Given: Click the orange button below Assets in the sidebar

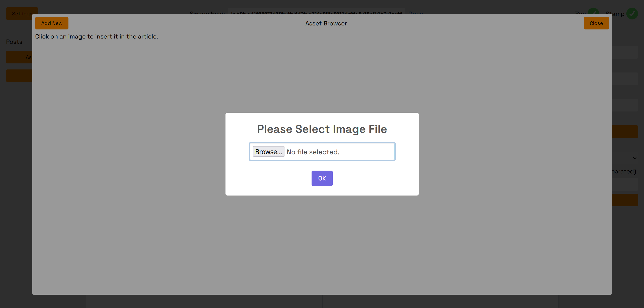Looking at the screenshot, I should click(19, 75).
